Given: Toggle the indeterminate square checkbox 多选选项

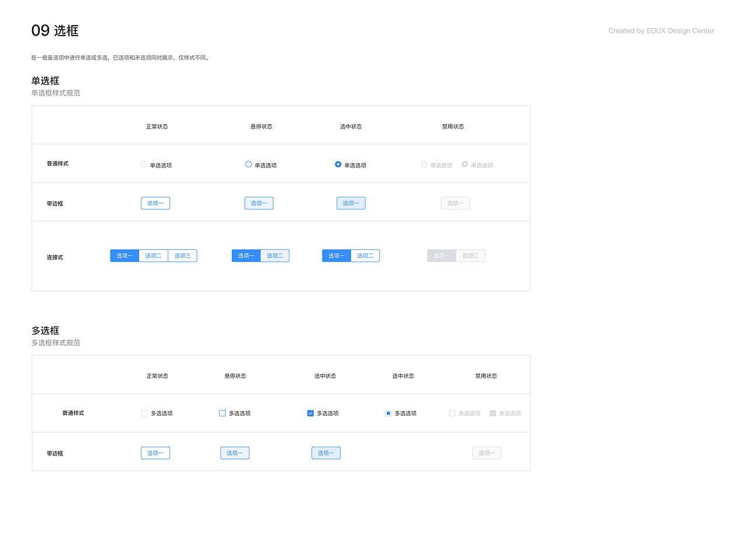Looking at the screenshot, I should (x=388, y=413).
